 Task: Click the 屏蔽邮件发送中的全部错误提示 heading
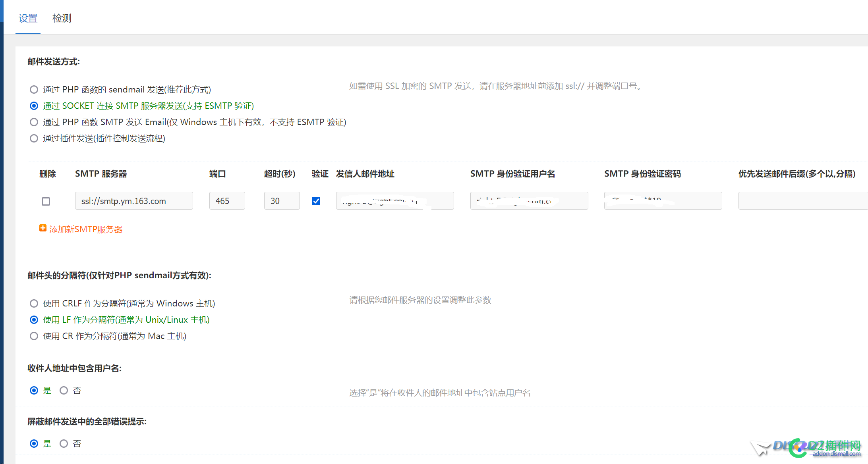pyautogui.click(x=87, y=422)
